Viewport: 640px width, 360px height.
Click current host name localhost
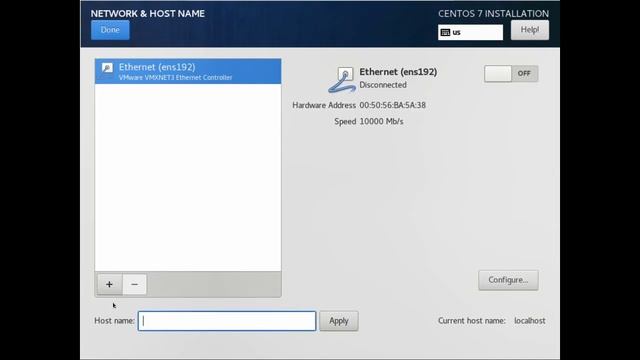[530, 321]
